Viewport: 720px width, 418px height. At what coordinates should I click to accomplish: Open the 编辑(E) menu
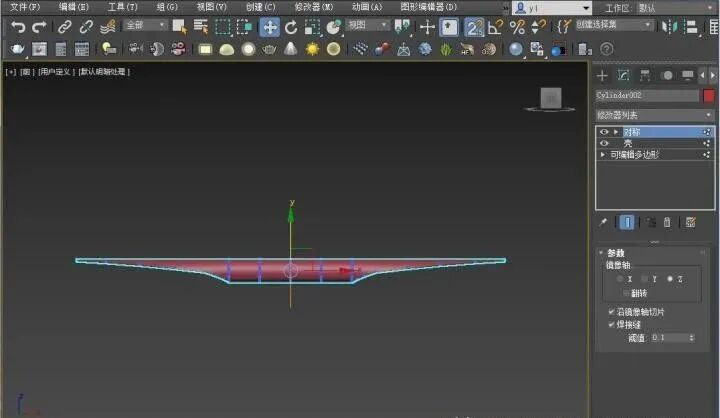pyautogui.click(x=74, y=7)
